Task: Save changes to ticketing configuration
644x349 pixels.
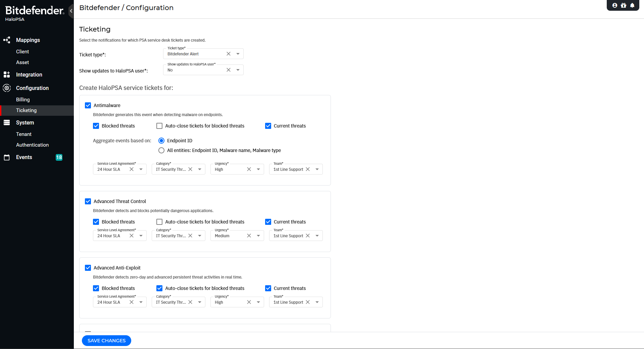Action: (x=106, y=341)
